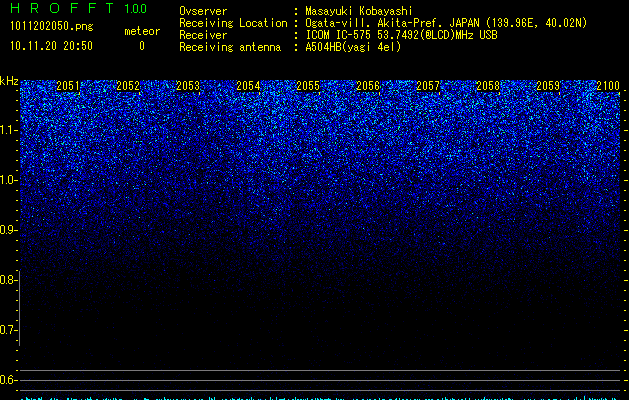Click the 2059 time marker
This screenshot has width=629, height=400.
(x=548, y=86)
